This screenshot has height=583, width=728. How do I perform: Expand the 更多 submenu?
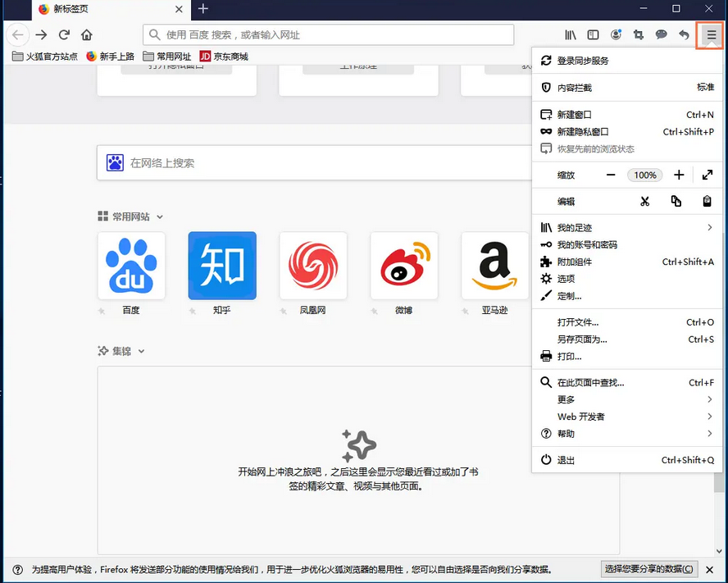coord(627,399)
